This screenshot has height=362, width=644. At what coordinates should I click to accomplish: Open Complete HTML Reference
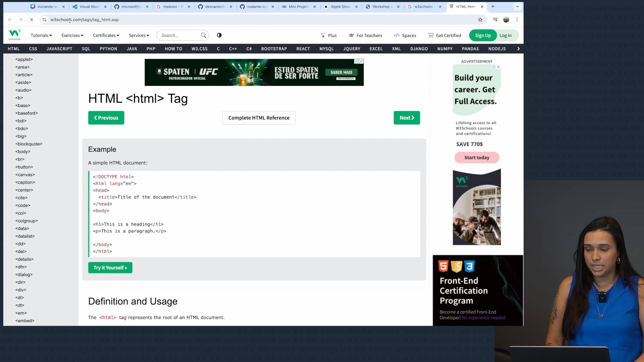259,118
